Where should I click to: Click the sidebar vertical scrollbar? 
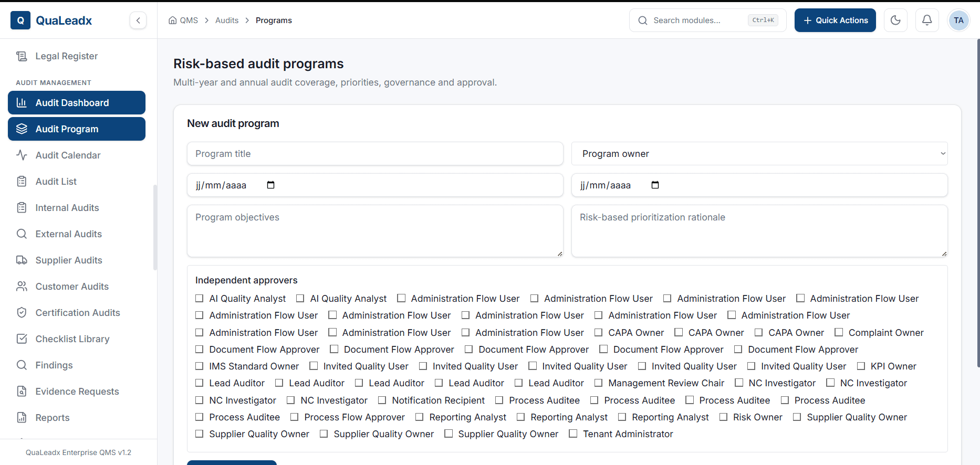[155, 227]
